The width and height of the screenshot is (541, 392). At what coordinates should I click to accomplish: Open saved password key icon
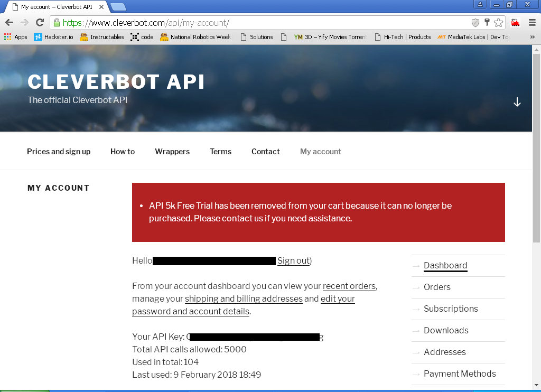[487, 23]
